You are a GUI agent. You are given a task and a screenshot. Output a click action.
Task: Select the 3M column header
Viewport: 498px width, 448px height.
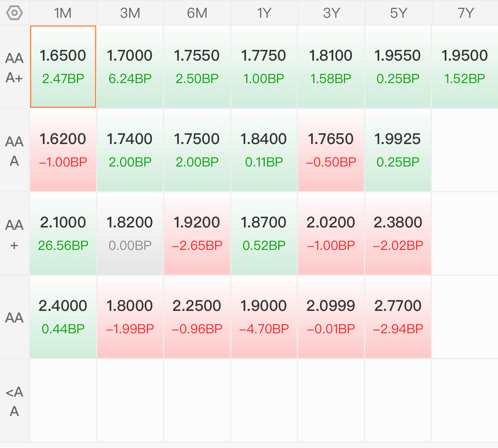coord(130,13)
